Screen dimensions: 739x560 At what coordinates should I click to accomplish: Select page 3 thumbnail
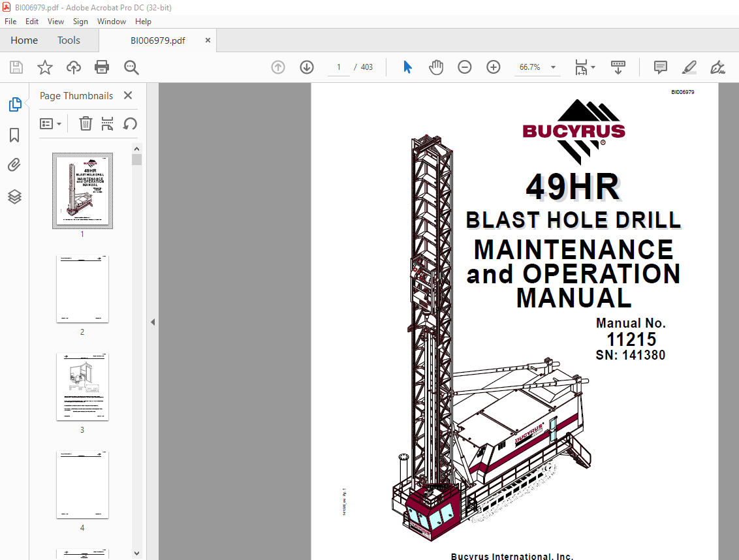(x=82, y=386)
